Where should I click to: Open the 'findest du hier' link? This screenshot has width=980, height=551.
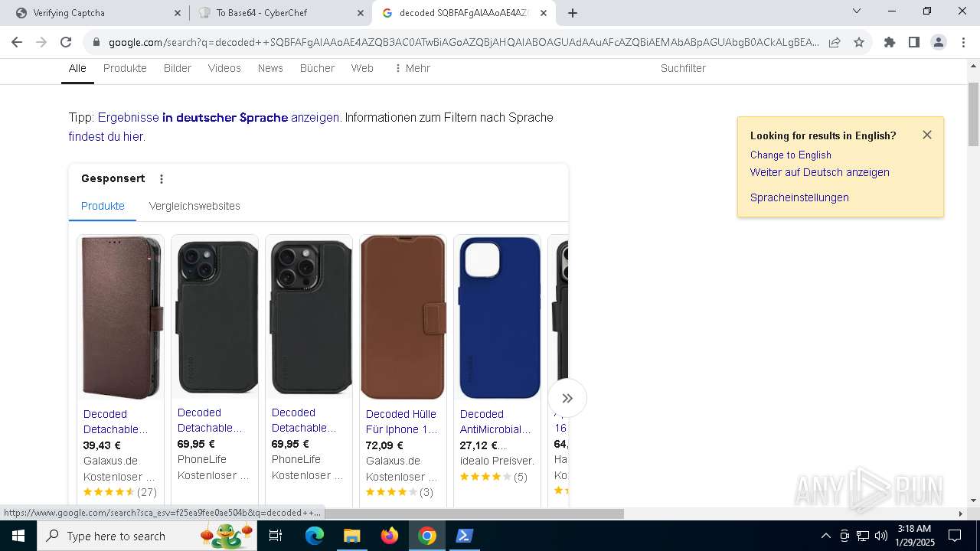click(x=106, y=136)
